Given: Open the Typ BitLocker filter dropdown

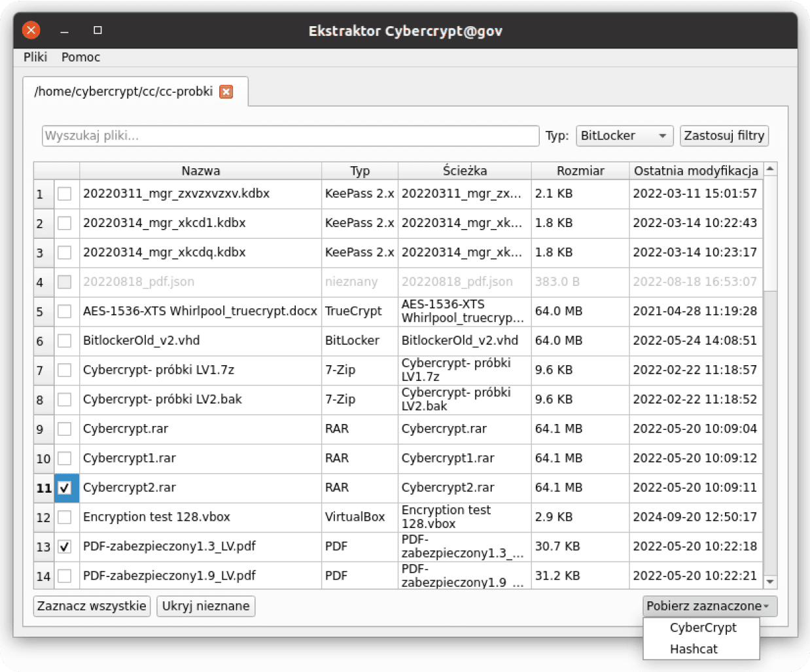Looking at the screenshot, I should click(624, 135).
